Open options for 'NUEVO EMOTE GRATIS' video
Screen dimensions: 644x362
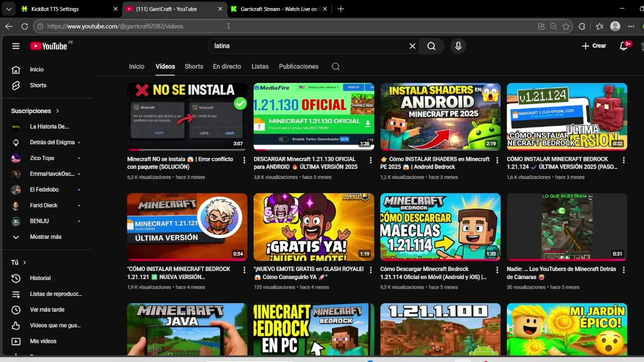371,270
